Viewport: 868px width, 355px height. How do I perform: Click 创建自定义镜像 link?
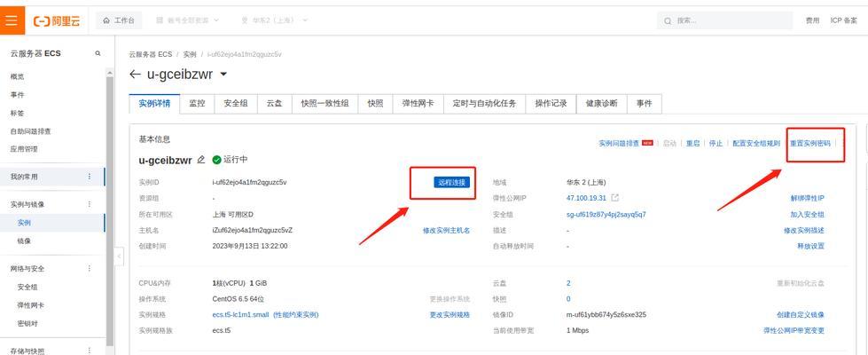tap(801, 314)
